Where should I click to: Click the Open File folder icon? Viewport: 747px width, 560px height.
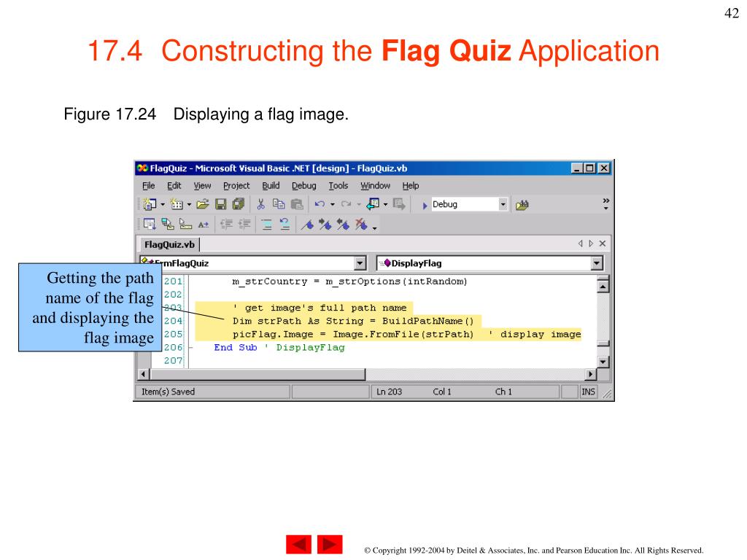[x=203, y=204]
